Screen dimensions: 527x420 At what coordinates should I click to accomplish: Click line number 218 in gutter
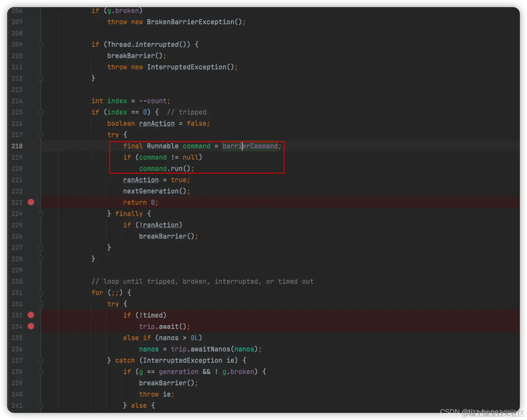click(x=17, y=146)
